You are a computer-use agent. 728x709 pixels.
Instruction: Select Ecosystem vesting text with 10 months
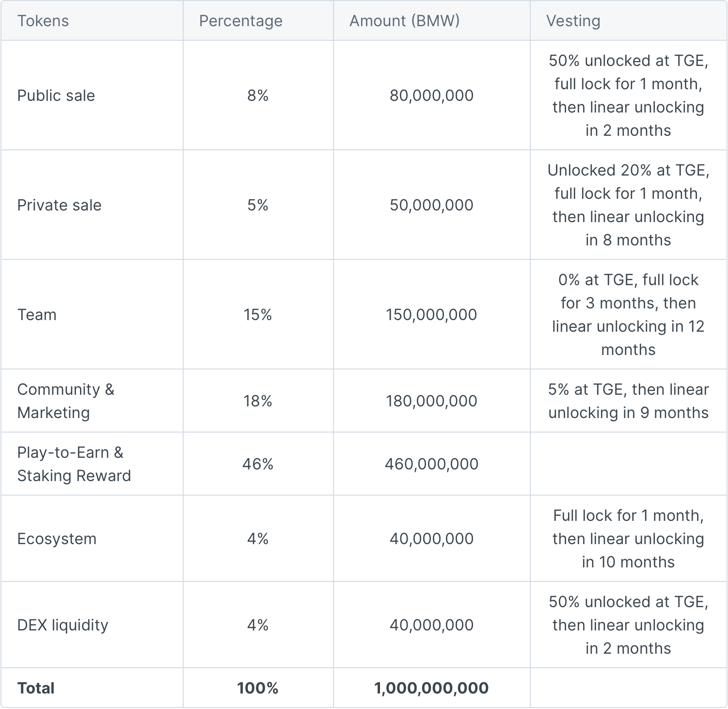coord(628,539)
